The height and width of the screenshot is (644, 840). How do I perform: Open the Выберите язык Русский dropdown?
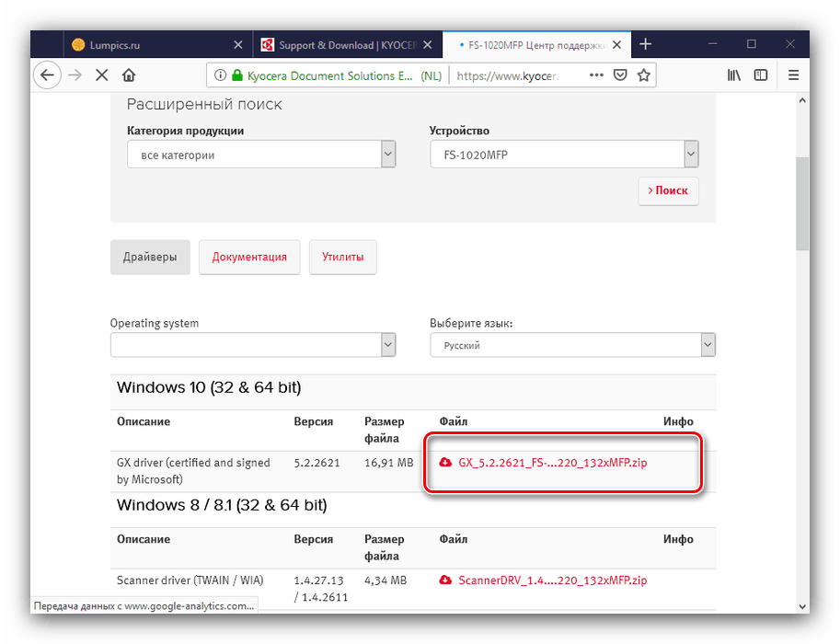coord(572,345)
